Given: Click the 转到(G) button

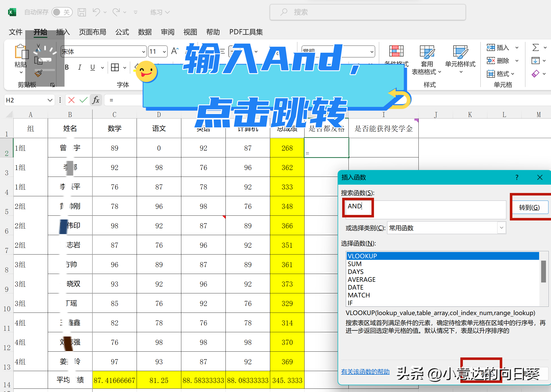Looking at the screenshot, I should point(529,207).
